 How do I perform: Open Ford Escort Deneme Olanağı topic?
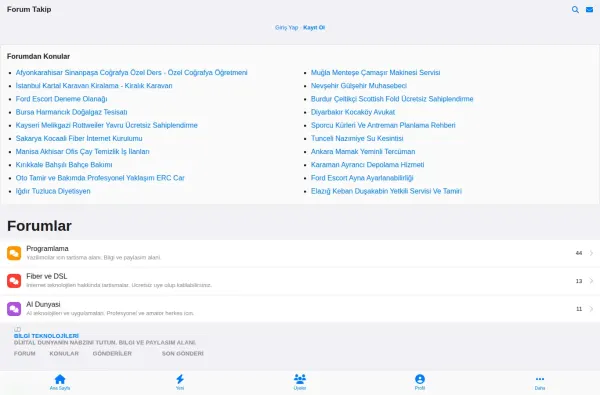point(62,99)
